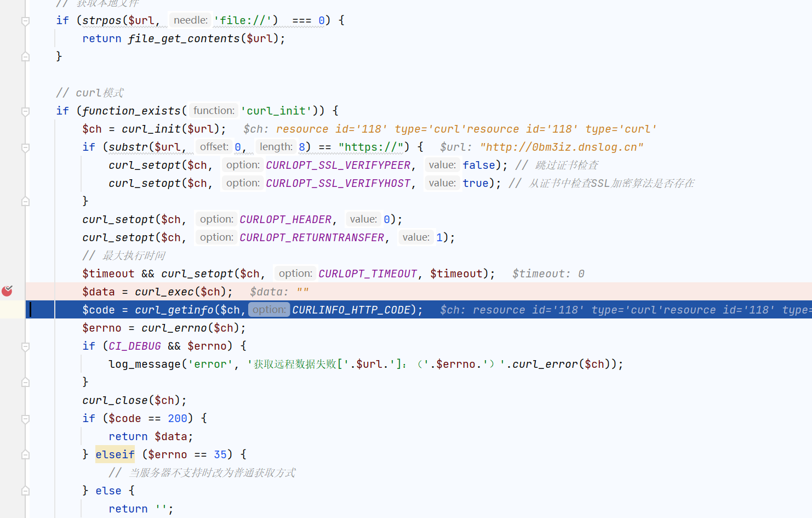Click the number 200 in the $code comparison
The image size is (812, 518).
(x=178, y=418)
